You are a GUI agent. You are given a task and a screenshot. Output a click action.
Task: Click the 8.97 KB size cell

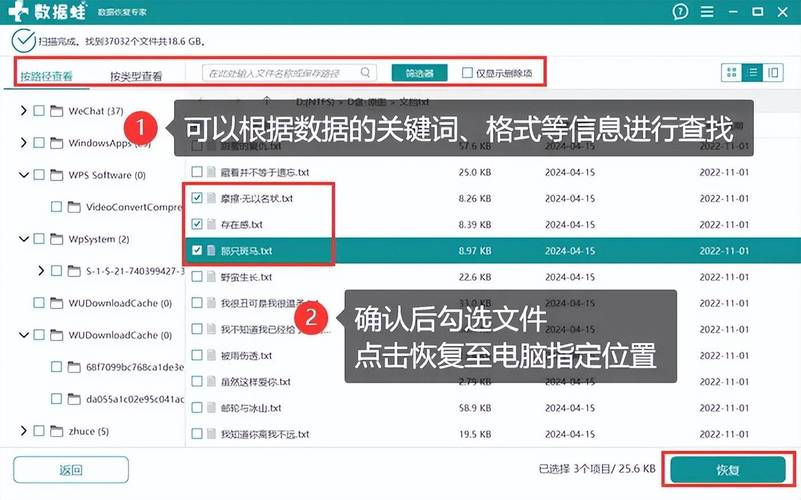pyautogui.click(x=475, y=251)
